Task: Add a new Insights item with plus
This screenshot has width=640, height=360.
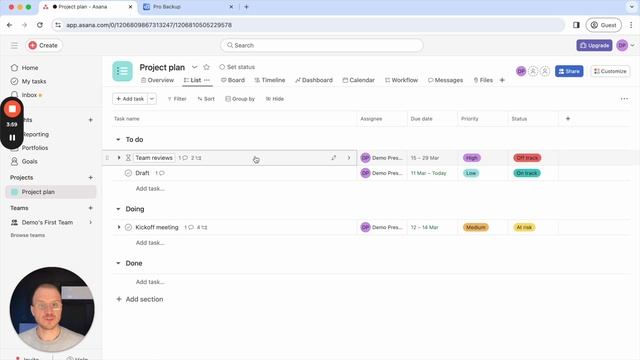Action: (91, 120)
